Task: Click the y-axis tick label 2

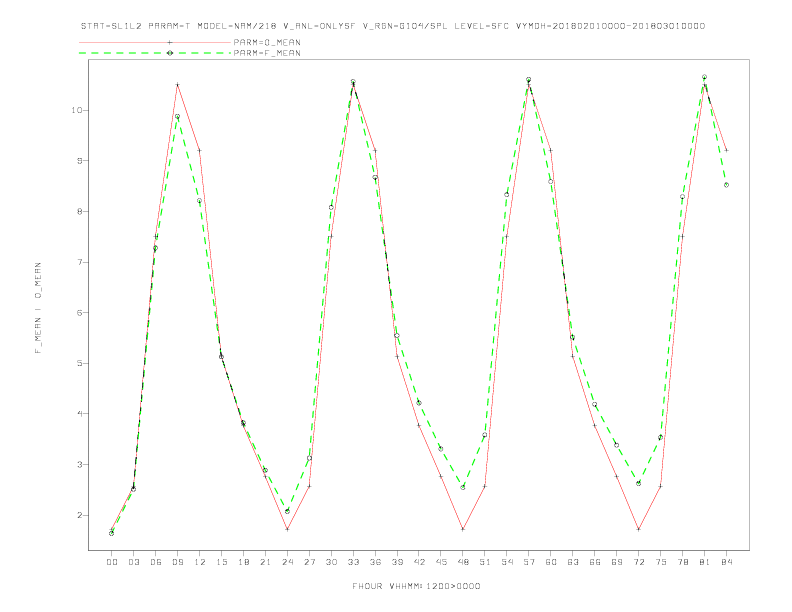Action: pos(79,515)
